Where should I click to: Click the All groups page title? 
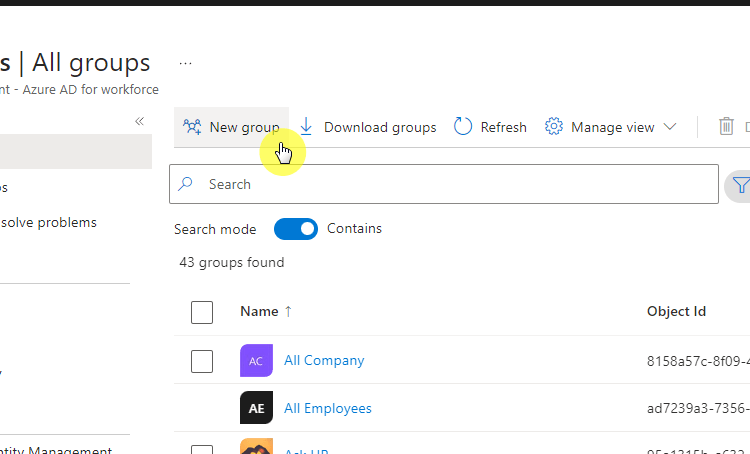click(91, 63)
